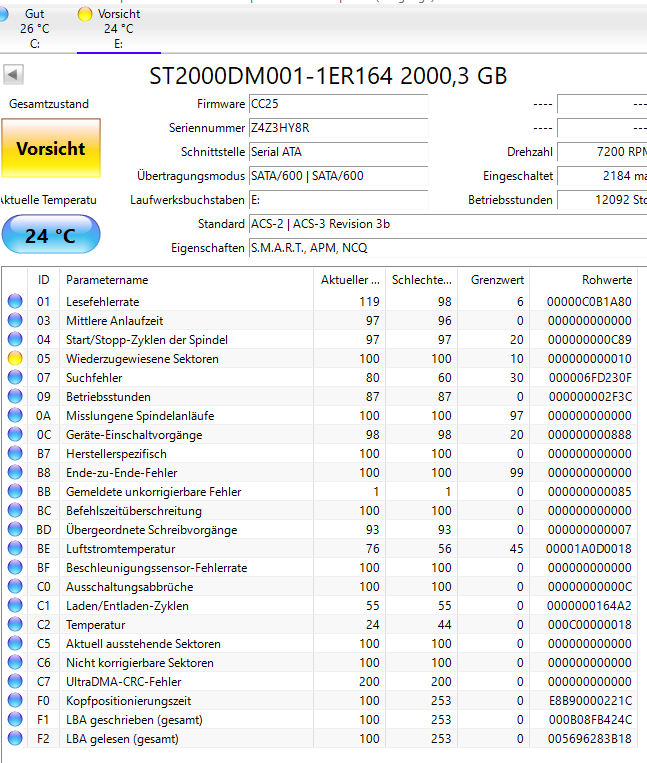This screenshot has width=647, height=763.
Task: Click the drive title ST2000DM001-1ER164 2000,3 GB
Action: tap(328, 76)
